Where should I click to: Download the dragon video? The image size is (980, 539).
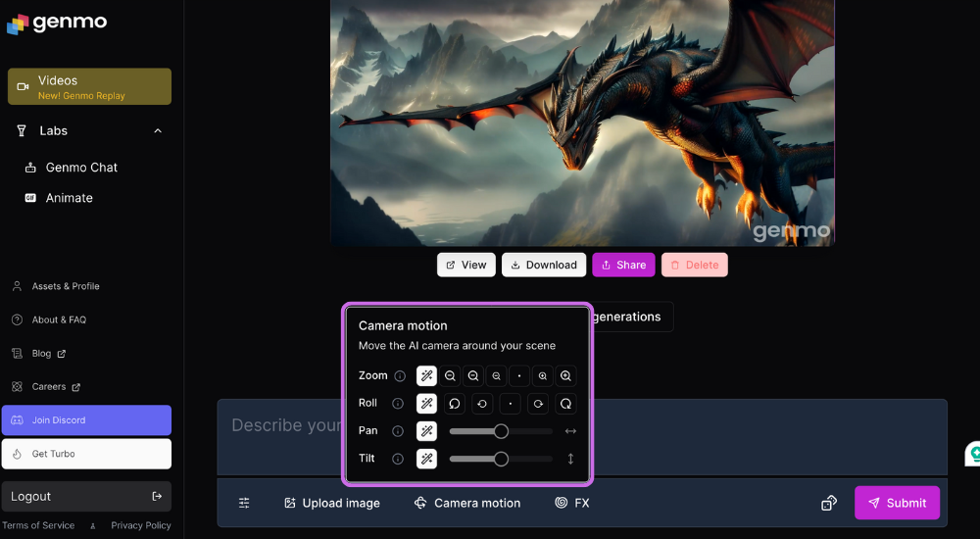pyautogui.click(x=544, y=265)
